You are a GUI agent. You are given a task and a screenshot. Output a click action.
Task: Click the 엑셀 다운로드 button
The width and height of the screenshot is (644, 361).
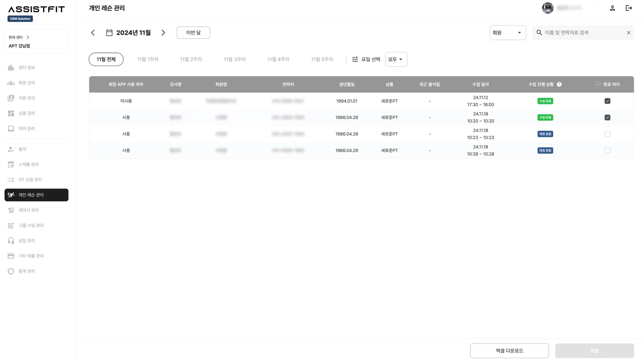point(509,351)
